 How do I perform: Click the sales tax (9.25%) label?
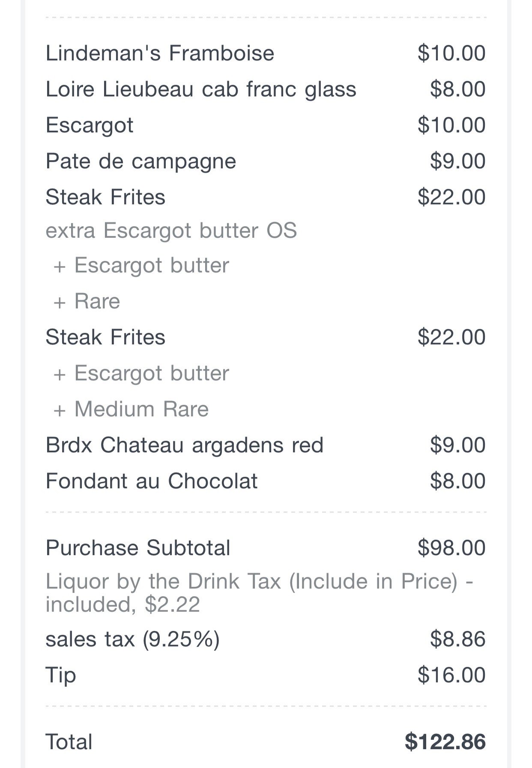point(132,640)
